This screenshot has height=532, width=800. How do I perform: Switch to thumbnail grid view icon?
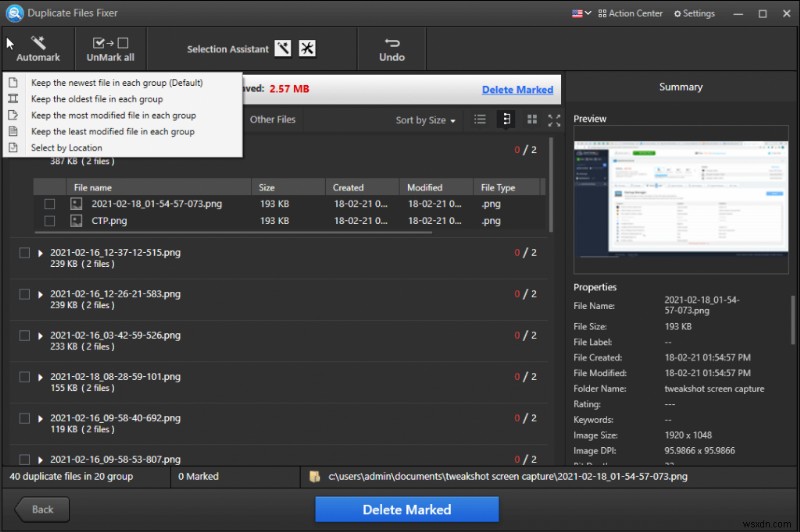tap(532, 119)
